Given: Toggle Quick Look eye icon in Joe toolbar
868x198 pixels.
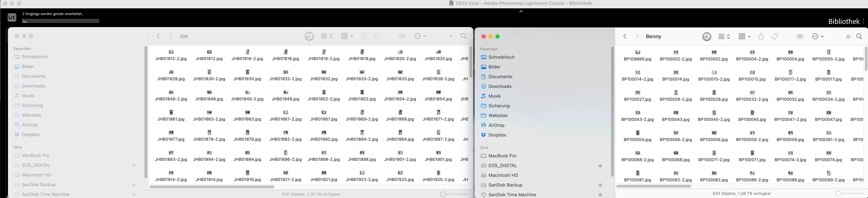Looking at the screenshot, I should (x=402, y=36).
